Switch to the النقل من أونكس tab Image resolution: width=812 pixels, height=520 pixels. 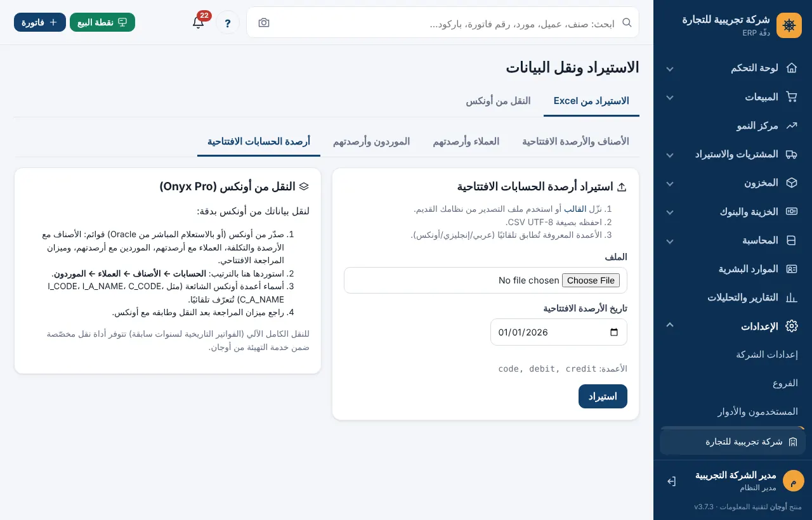[498, 101]
